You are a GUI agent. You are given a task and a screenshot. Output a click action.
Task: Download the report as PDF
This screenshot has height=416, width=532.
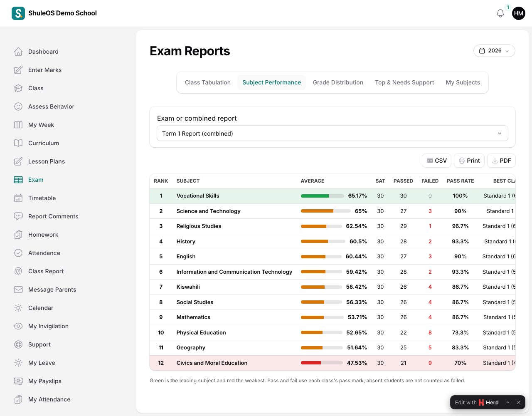(x=501, y=161)
